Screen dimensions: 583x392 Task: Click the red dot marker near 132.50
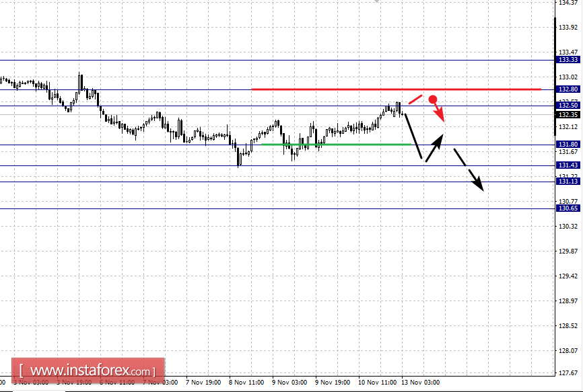pyautogui.click(x=433, y=99)
